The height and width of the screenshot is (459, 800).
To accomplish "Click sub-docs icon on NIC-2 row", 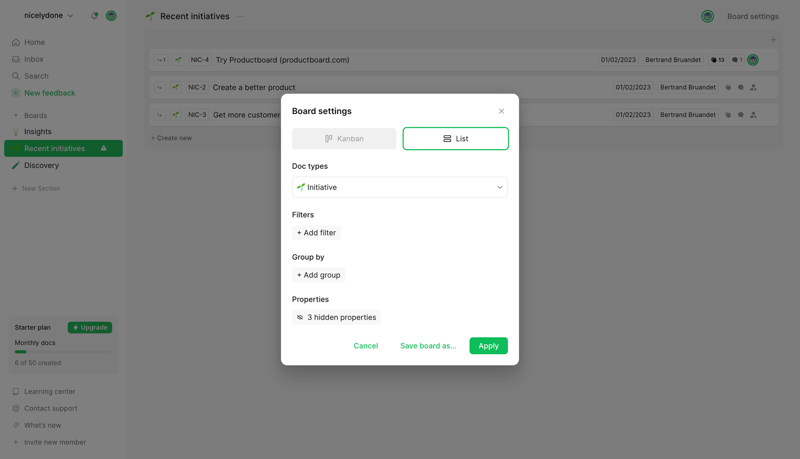I will click(x=160, y=87).
